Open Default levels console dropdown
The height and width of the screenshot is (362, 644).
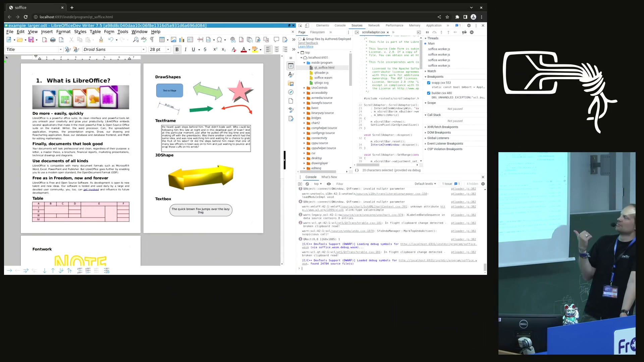pos(425,184)
